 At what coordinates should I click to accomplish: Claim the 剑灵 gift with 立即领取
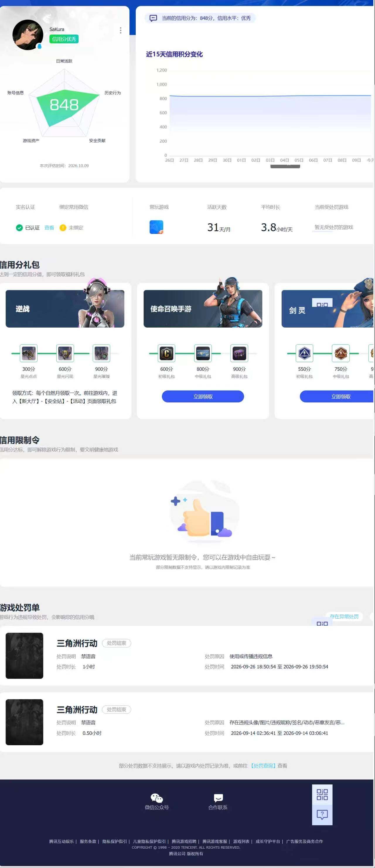(337, 396)
